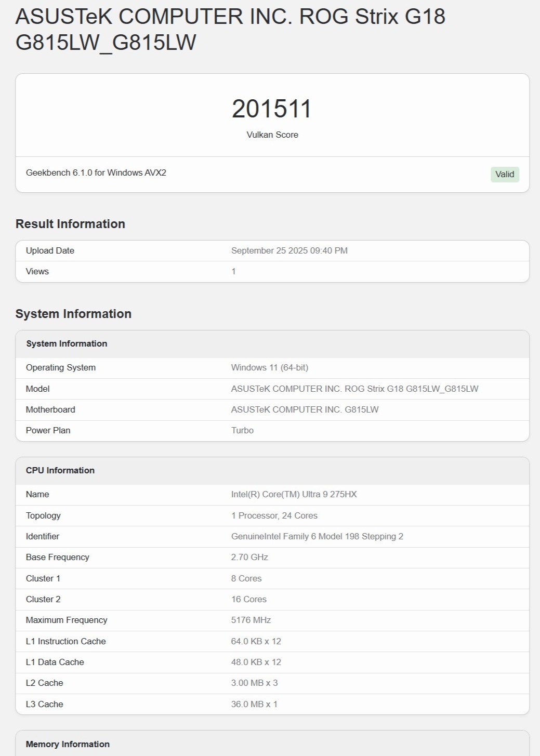Click the Upload Date value September 25 2025
Viewport: 540px width, 756px height.
click(x=289, y=250)
